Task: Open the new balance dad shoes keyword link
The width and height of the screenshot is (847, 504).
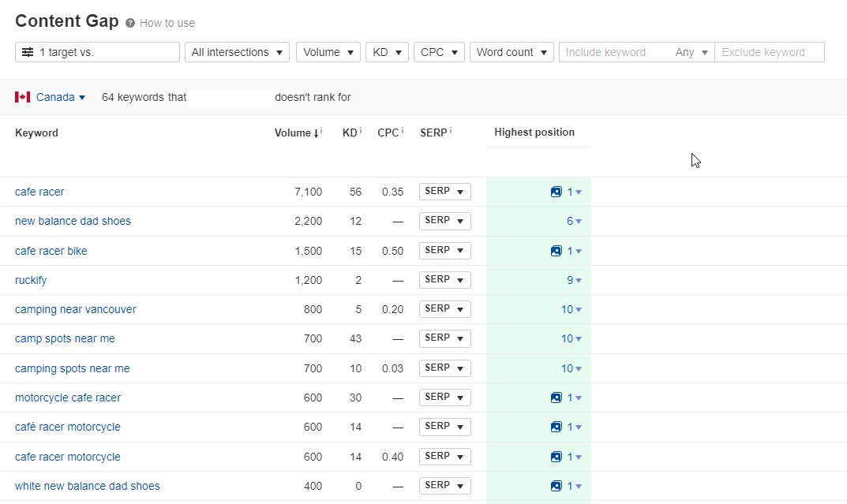Action: [73, 221]
